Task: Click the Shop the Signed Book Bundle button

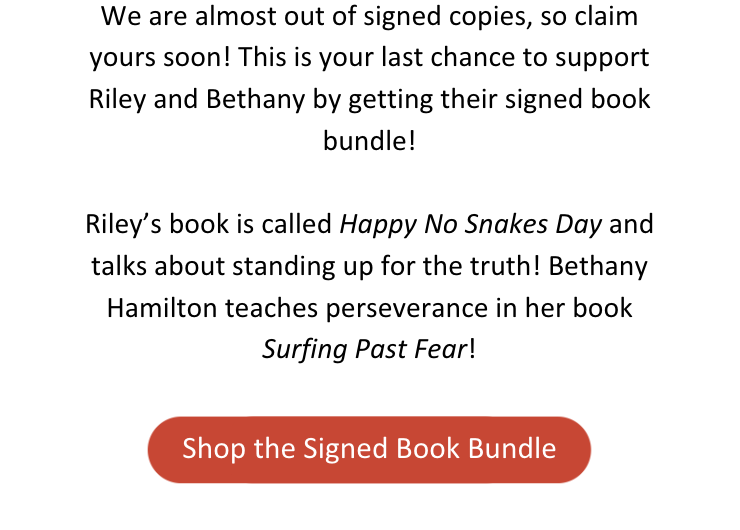Action: (x=369, y=449)
